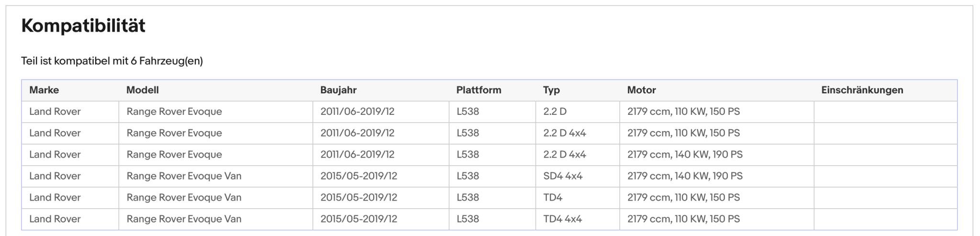This screenshot has width=980, height=236.
Task: Select the 2.2 D type cell
Action: coord(578,112)
